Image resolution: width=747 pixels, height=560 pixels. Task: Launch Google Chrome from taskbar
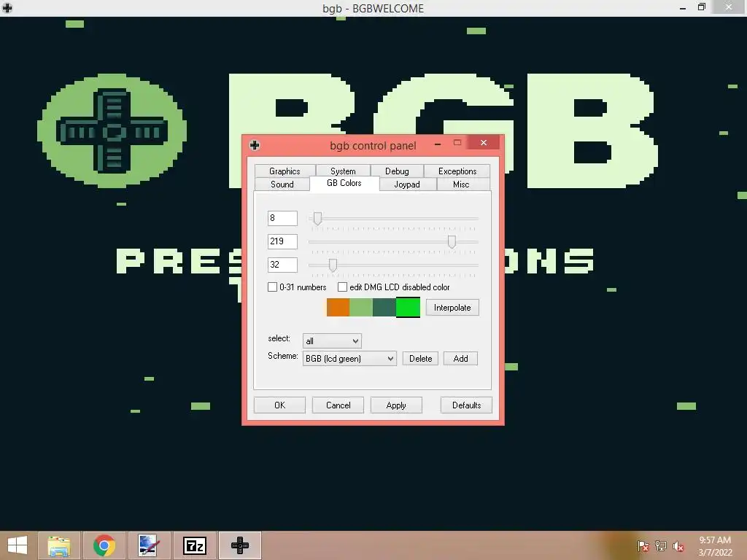(x=104, y=545)
